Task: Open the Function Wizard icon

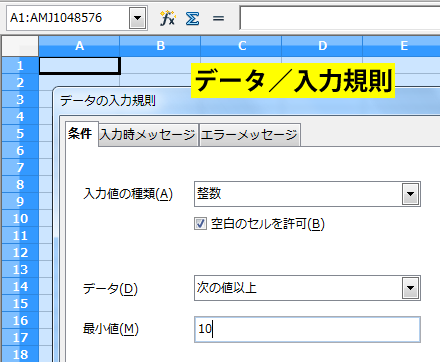Action: [167, 18]
